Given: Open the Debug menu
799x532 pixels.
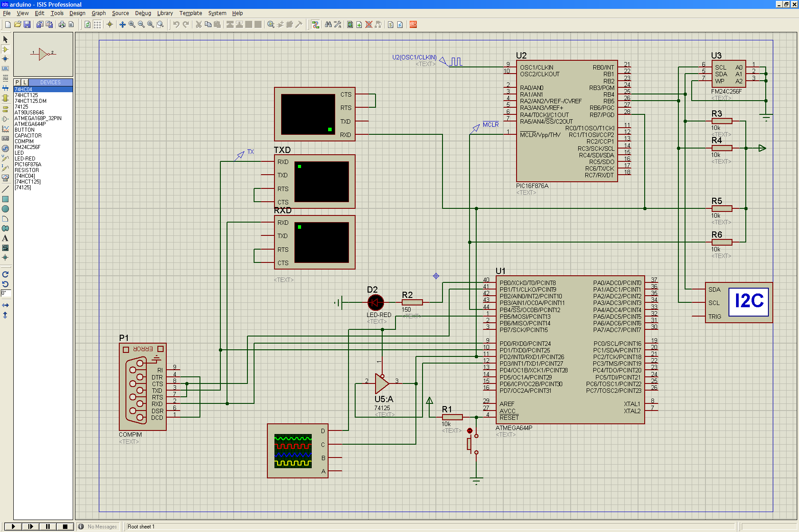Looking at the screenshot, I should (143, 13).
